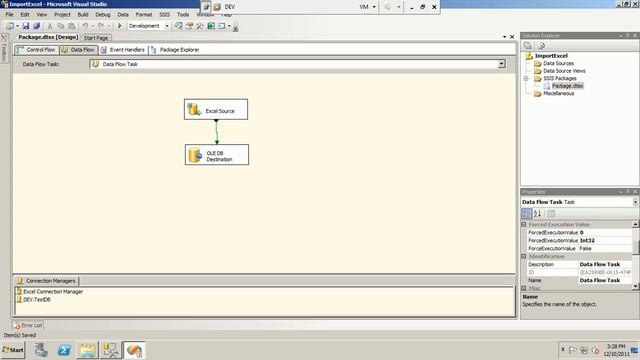Click the Property Pages icon in Properties
The height and width of the screenshot is (360, 640).
[x=551, y=213]
